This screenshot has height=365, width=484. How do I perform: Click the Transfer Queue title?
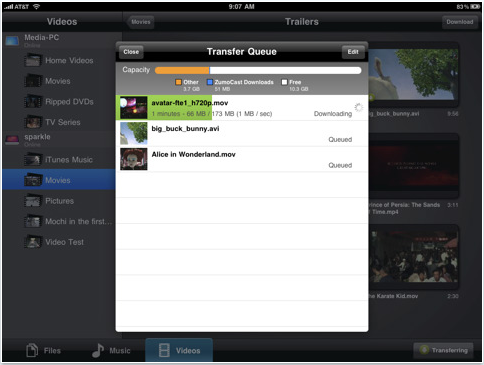click(x=242, y=52)
